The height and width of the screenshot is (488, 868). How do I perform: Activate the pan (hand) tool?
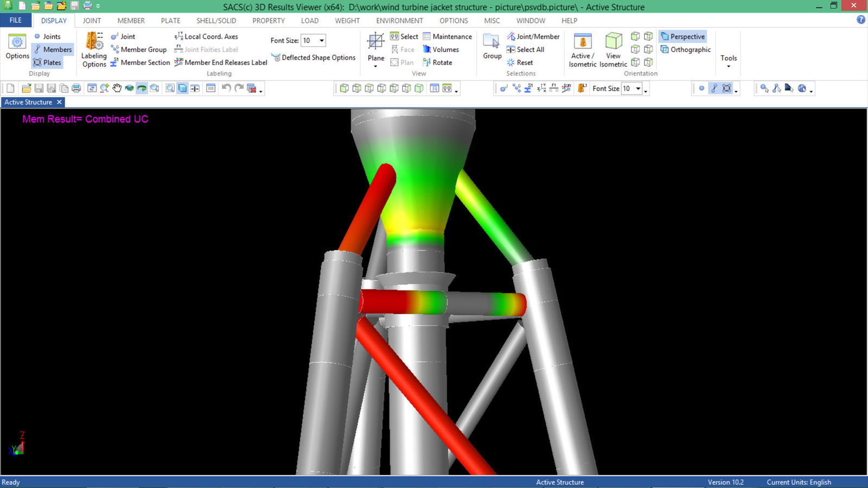click(x=118, y=87)
